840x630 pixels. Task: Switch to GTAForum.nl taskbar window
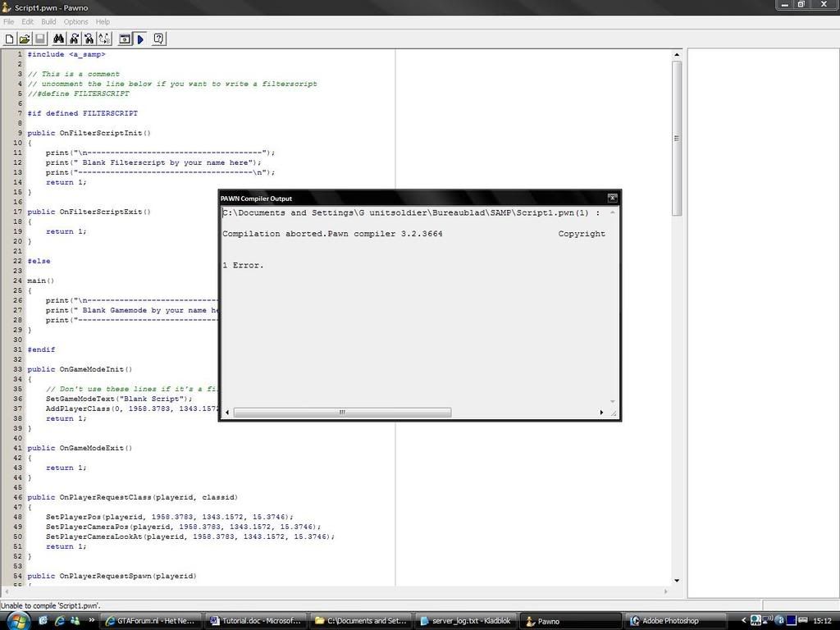[x=151, y=621]
